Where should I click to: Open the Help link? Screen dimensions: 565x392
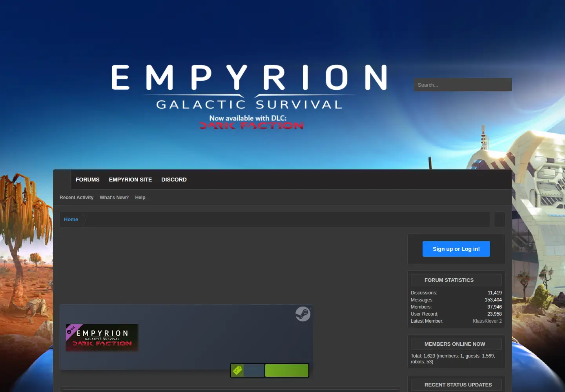(x=140, y=198)
